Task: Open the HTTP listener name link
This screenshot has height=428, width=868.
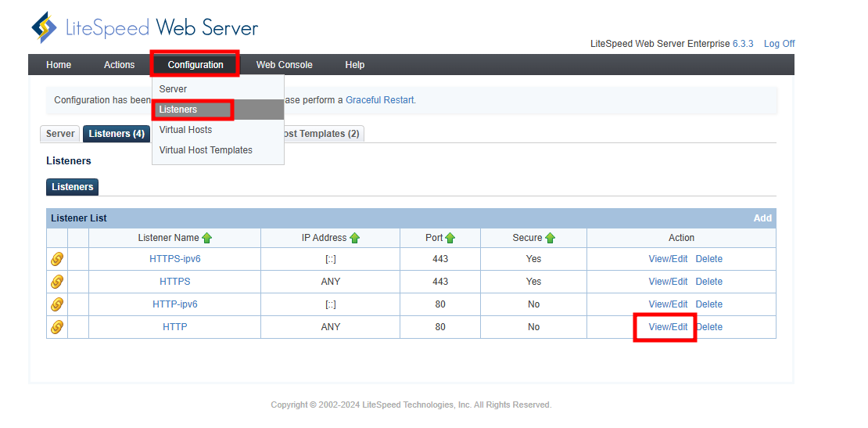Action: (175, 327)
